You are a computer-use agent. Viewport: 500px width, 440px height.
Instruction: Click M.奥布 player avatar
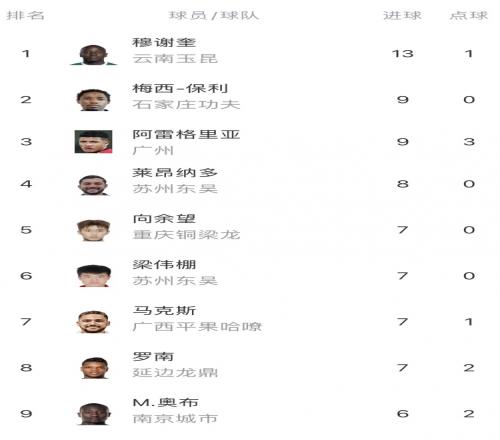(x=94, y=414)
